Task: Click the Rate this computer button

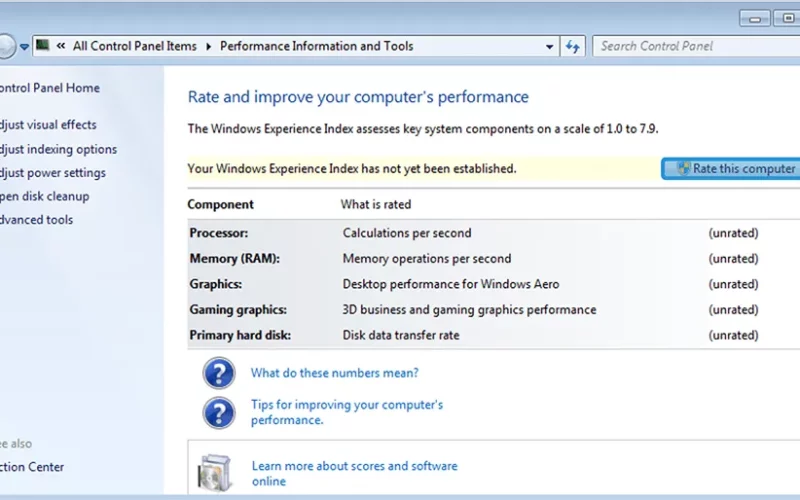Action: click(x=731, y=168)
